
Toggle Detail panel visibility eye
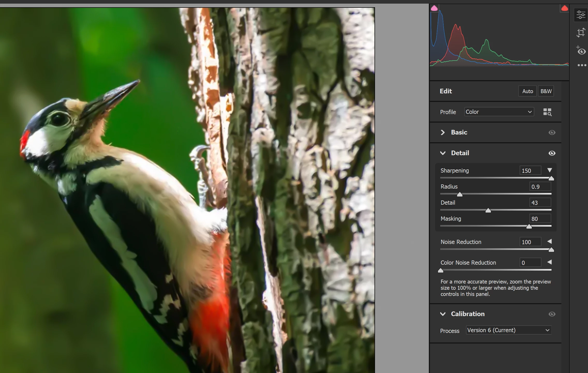pos(552,153)
